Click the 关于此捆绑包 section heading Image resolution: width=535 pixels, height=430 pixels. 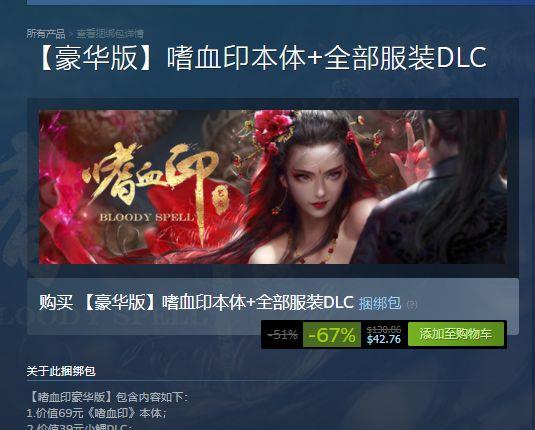click(61, 371)
